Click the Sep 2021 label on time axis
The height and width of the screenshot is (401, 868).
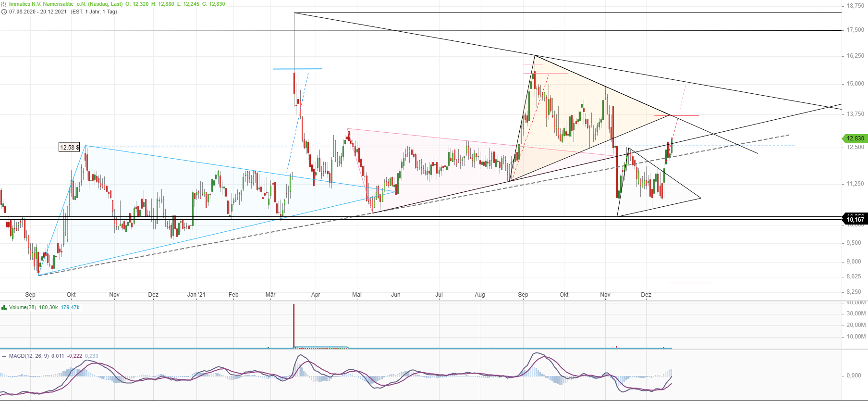523,295
